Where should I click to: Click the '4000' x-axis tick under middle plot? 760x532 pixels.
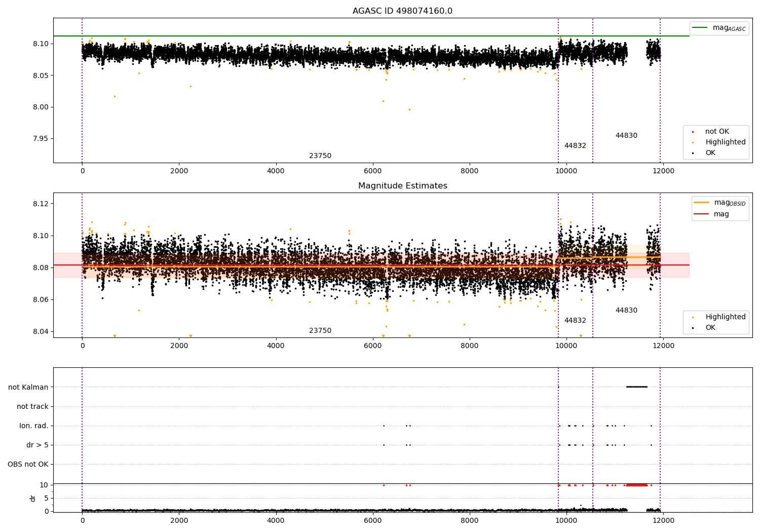point(276,346)
